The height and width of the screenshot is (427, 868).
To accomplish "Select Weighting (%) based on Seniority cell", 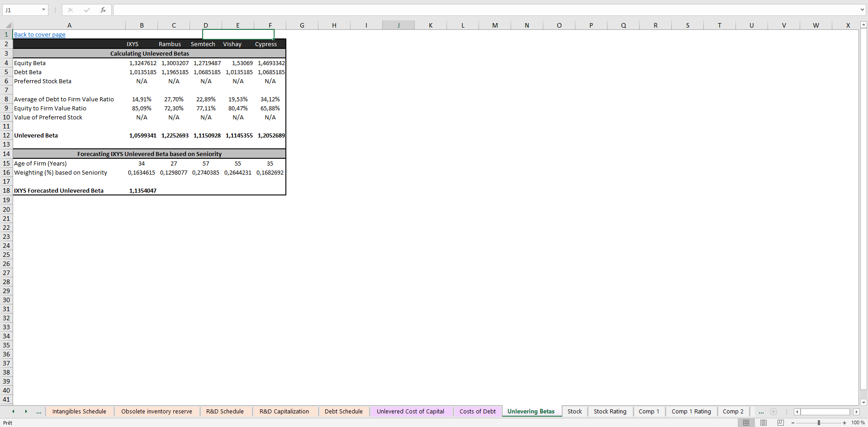I will pyautogui.click(x=69, y=172).
